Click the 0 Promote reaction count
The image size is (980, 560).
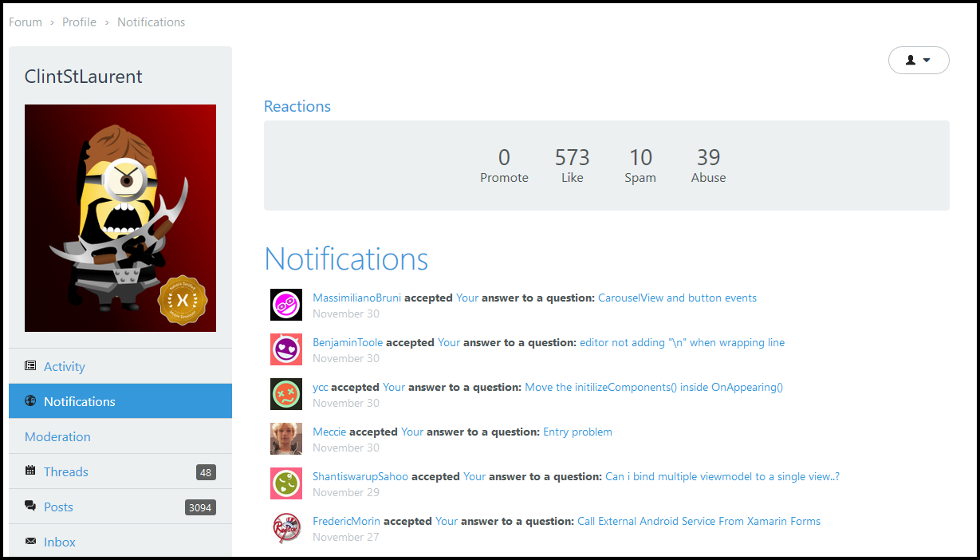(504, 165)
